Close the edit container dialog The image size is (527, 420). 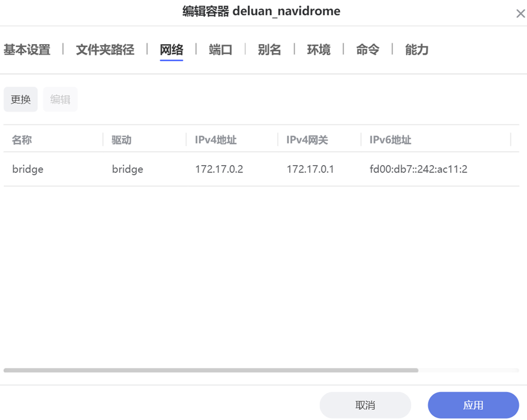(520, 15)
